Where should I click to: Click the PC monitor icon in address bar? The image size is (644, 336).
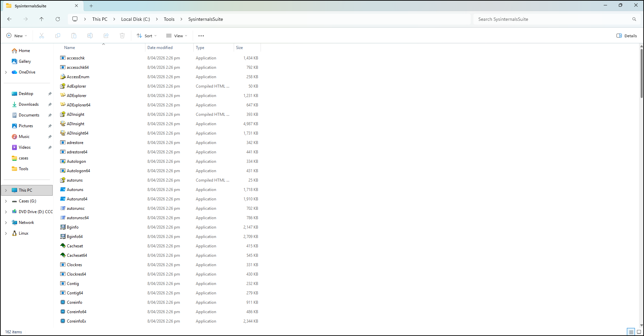[75, 19]
